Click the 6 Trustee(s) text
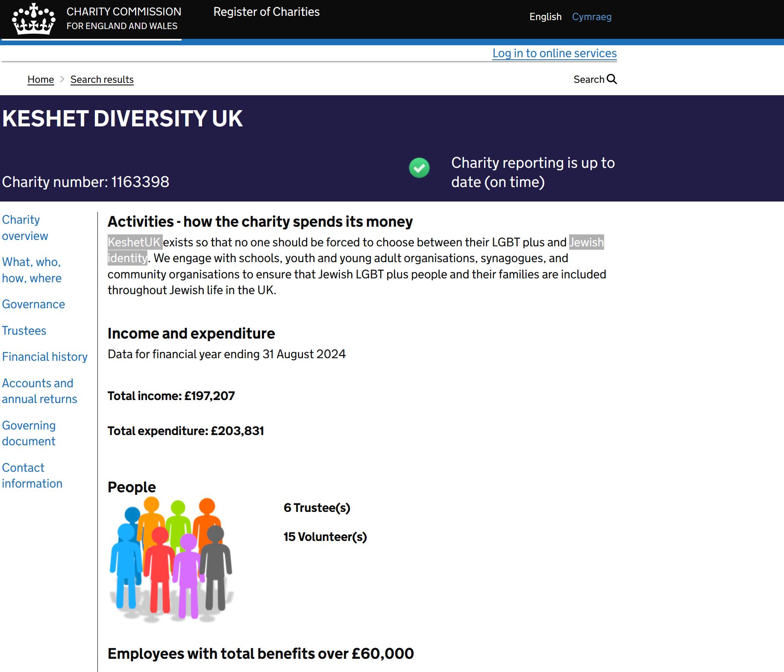 [317, 508]
